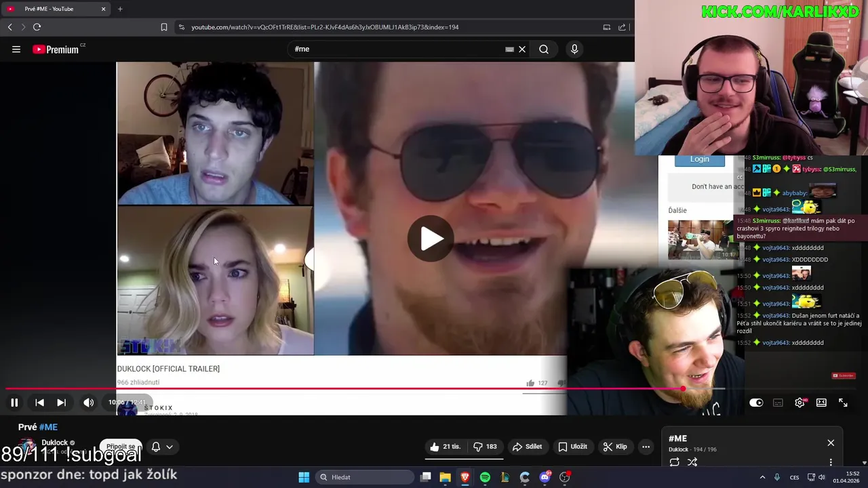Image resolution: width=868 pixels, height=488 pixels.
Task: Click the Sdílet share button
Action: [527, 447]
